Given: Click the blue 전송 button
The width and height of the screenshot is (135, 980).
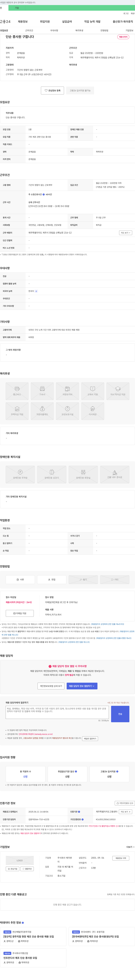Looking at the screenshot, I should click(120, 714).
